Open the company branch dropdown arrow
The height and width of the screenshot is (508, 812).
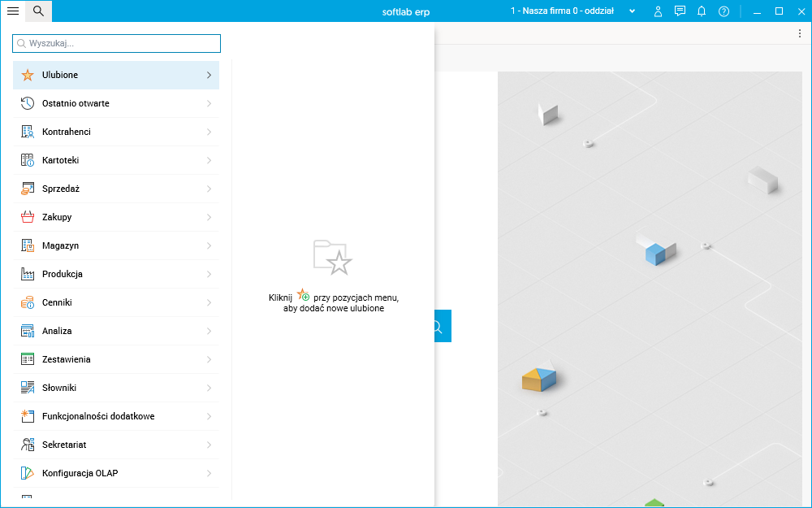tap(632, 11)
